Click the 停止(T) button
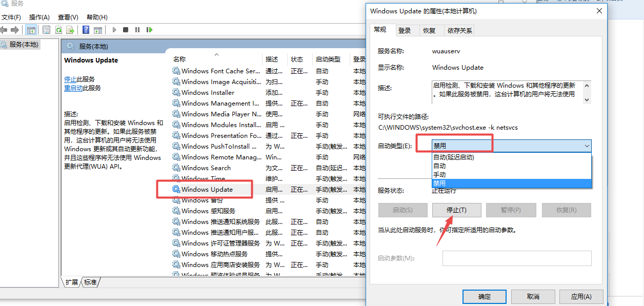Viewport: 644px width, 306px height. (x=456, y=210)
